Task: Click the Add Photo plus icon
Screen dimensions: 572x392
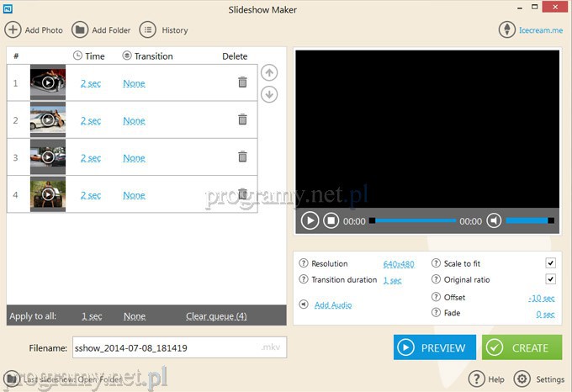Action: (x=13, y=30)
